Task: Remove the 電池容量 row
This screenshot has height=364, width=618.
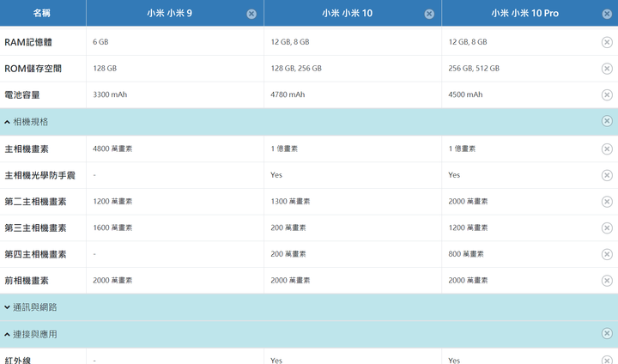Action: point(607,95)
